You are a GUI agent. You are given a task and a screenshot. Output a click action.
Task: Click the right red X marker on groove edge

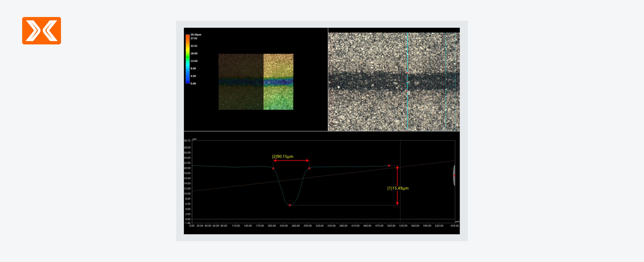tap(309, 168)
